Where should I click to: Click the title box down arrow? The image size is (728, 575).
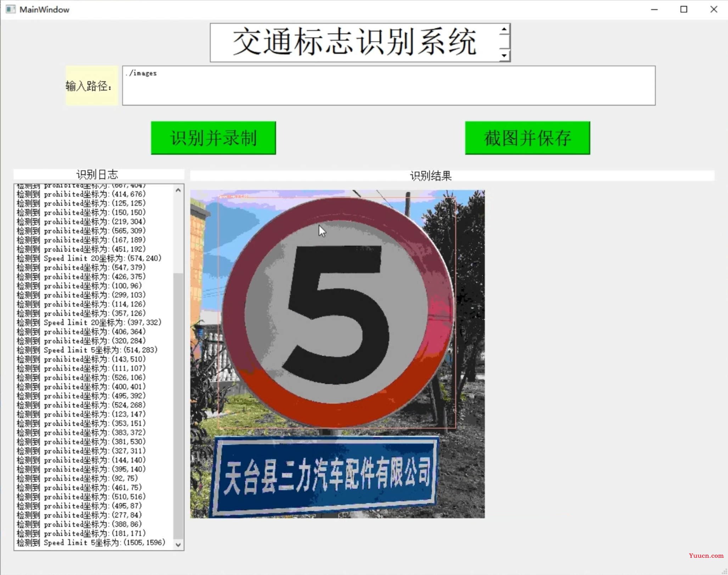pyautogui.click(x=504, y=55)
